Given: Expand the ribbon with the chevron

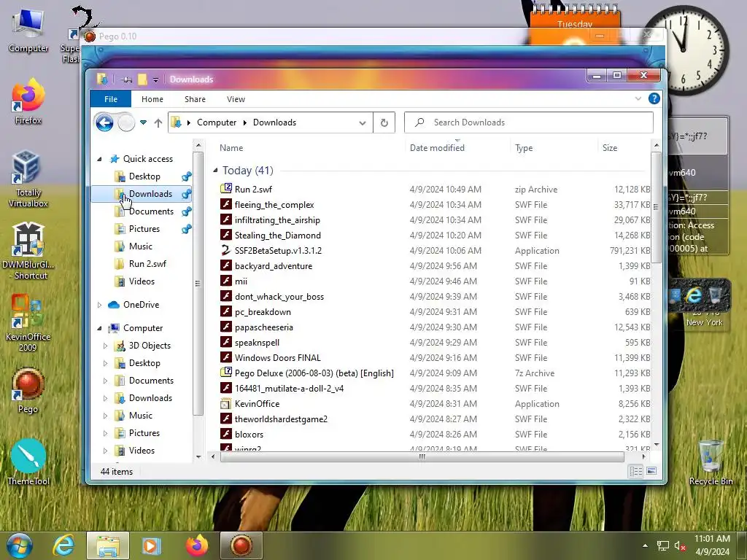Looking at the screenshot, I should (638, 98).
